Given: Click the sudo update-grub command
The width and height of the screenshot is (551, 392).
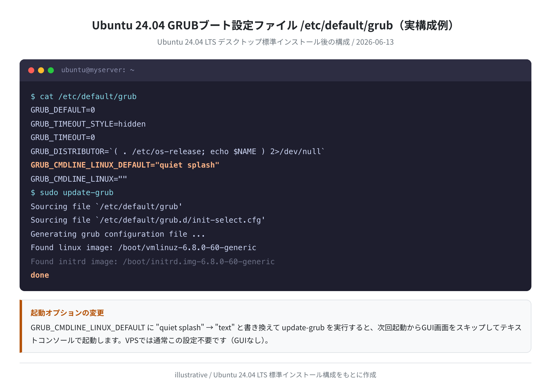Looking at the screenshot, I should pyautogui.click(x=72, y=193).
